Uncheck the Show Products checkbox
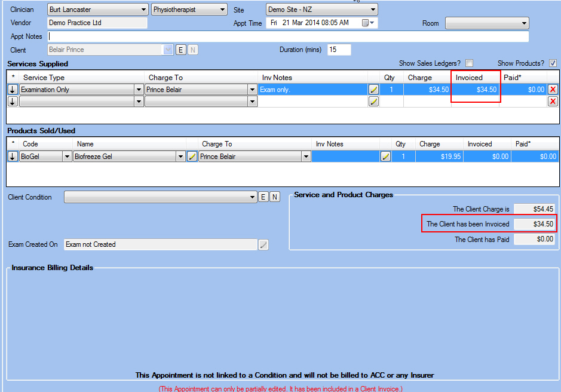Screen dimensions: 561x392 coord(553,63)
